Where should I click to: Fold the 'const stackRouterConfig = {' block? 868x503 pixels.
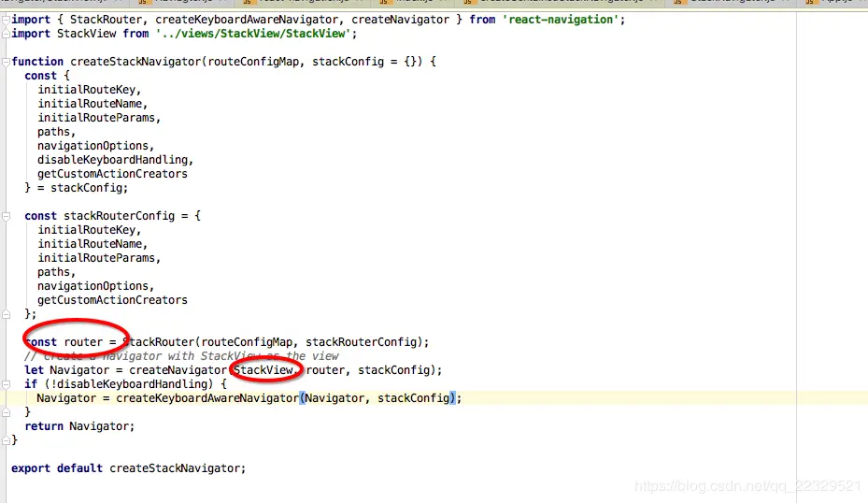click(x=6, y=216)
